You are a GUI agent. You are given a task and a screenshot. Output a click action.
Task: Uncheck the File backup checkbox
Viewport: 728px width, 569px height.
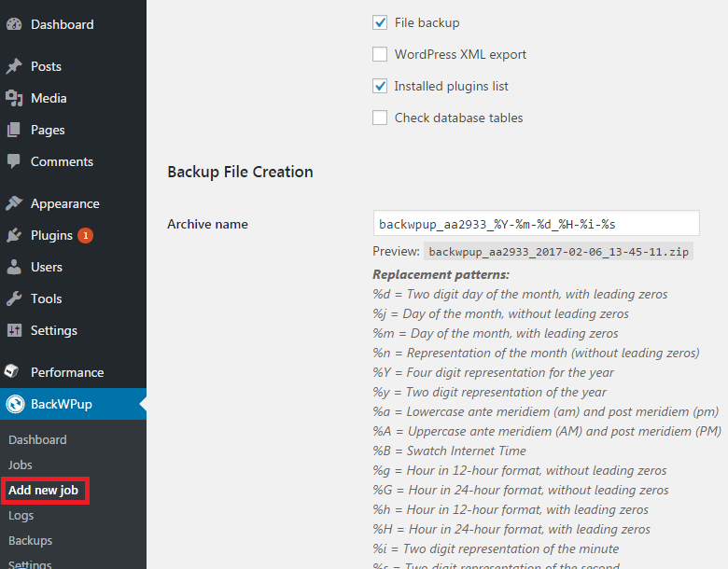tap(380, 22)
